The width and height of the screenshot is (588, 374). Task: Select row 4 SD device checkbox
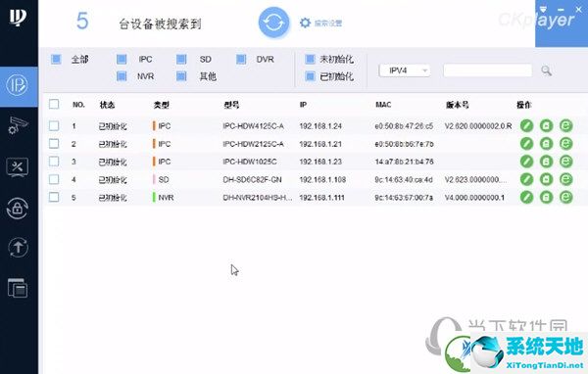[54, 179]
